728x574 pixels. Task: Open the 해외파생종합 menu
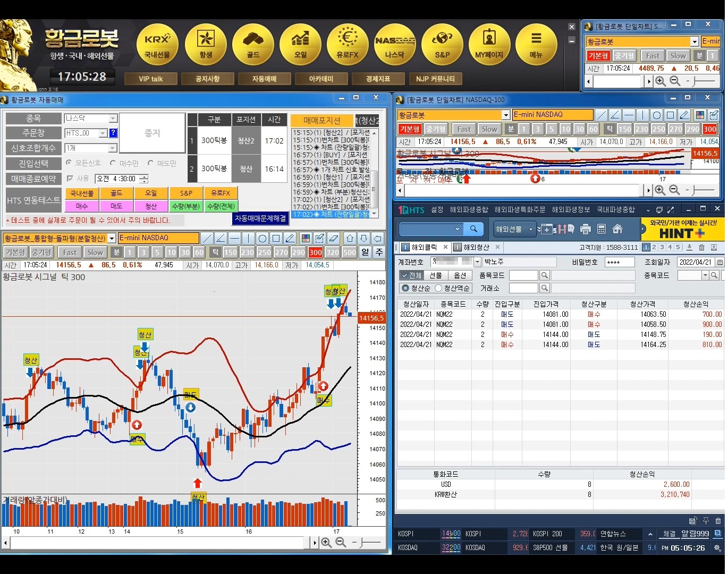tap(469, 210)
